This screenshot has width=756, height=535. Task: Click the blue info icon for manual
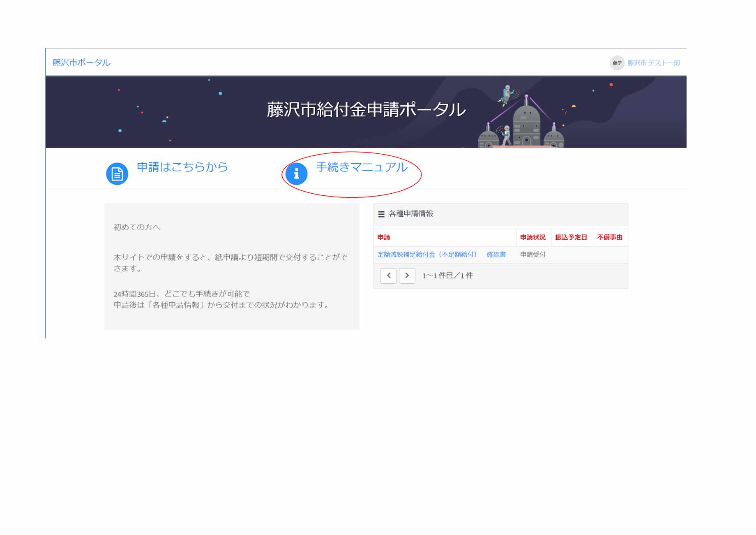(x=296, y=174)
